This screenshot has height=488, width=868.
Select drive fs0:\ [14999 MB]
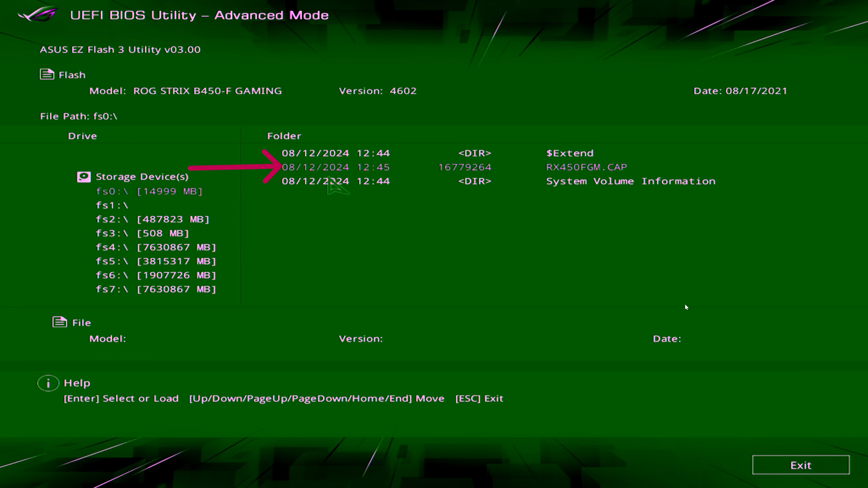click(149, 191)
